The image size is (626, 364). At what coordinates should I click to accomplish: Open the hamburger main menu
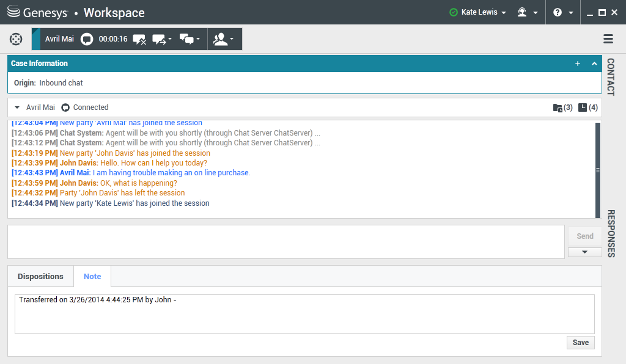tap(608, 39)
